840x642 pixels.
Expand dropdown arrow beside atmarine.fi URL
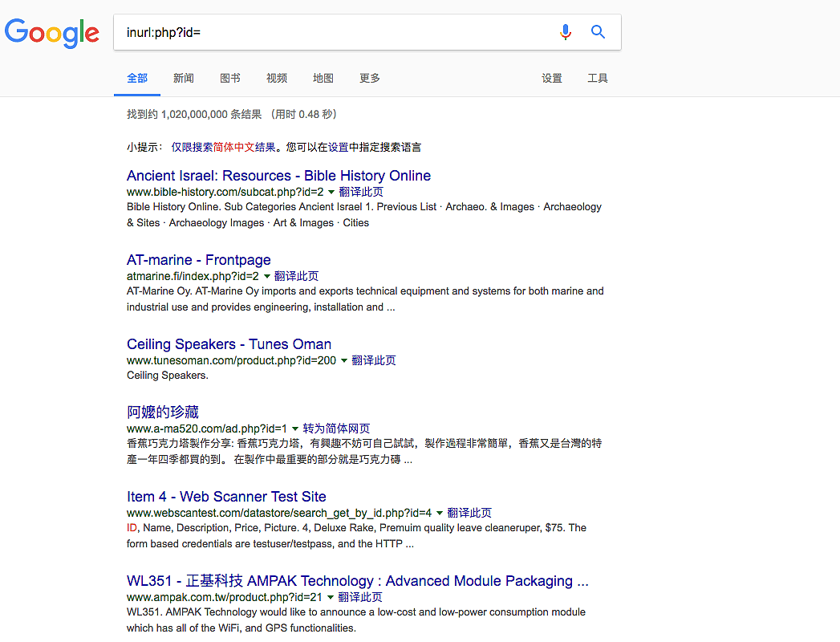(x=267, y=277)
